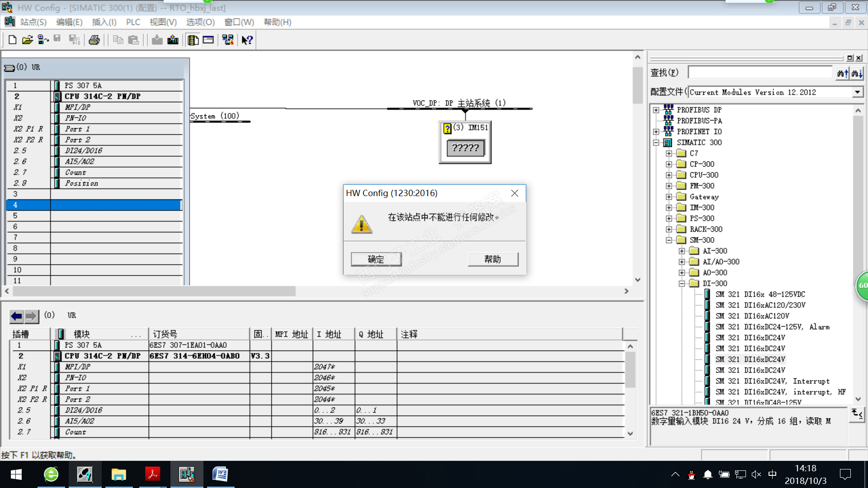Open the PLC menu

(133, 22)
